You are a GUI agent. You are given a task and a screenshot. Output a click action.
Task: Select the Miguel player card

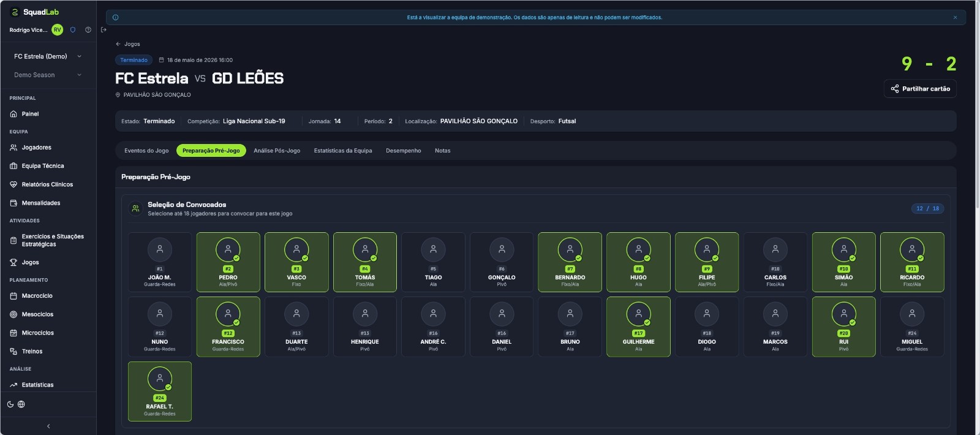point(912,327)
